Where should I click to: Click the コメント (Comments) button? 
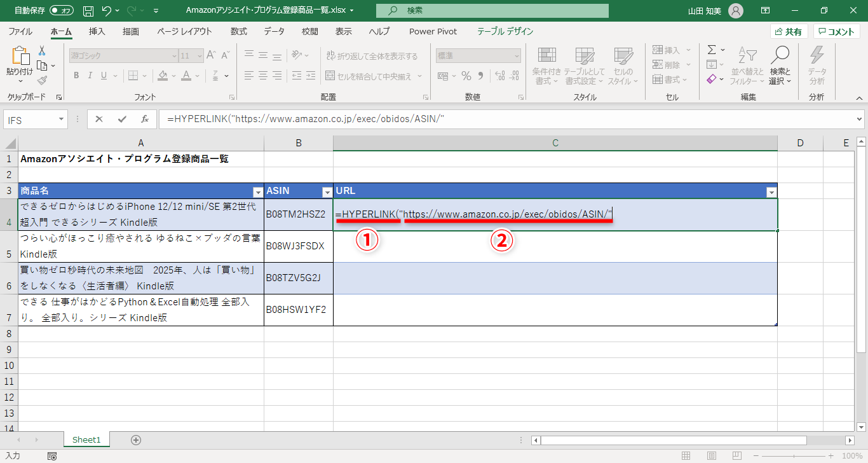click(837, 32)
